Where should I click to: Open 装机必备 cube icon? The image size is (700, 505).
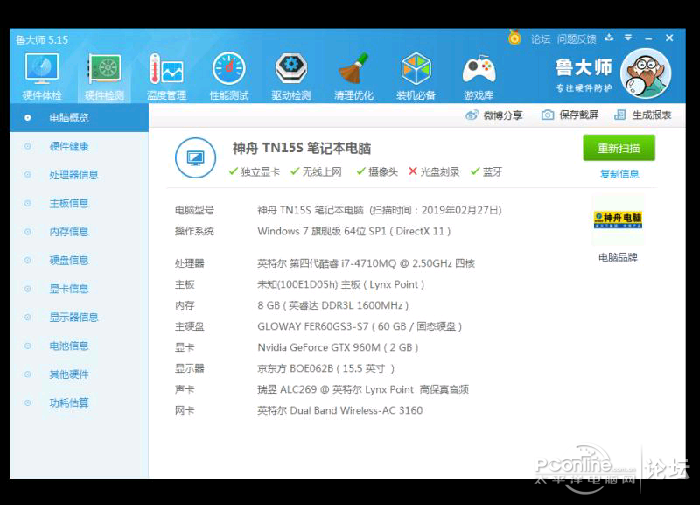click(x=416, y=76)
